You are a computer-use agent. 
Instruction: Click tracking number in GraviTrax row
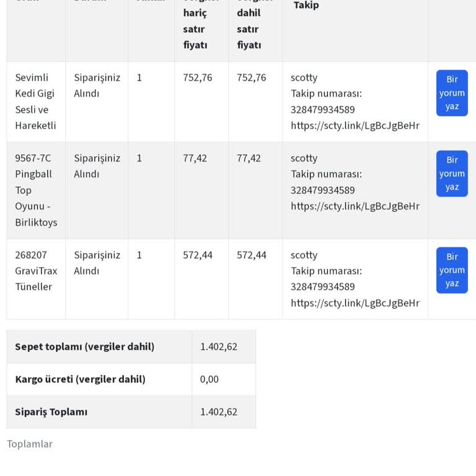coord(322,286)
